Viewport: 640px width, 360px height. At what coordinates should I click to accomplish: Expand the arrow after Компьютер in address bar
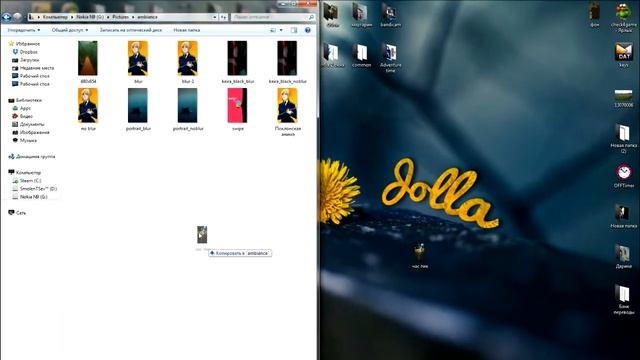coord(72,17)
